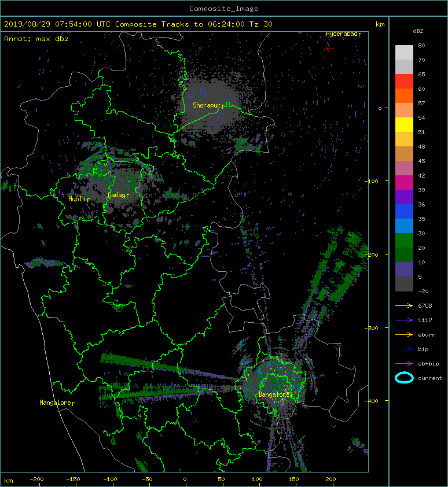Image resolution: width=448 pixels, height=487 pixels.
Task: Click the light gray 80 dBZ legend swatch
Action: (404, 52)
